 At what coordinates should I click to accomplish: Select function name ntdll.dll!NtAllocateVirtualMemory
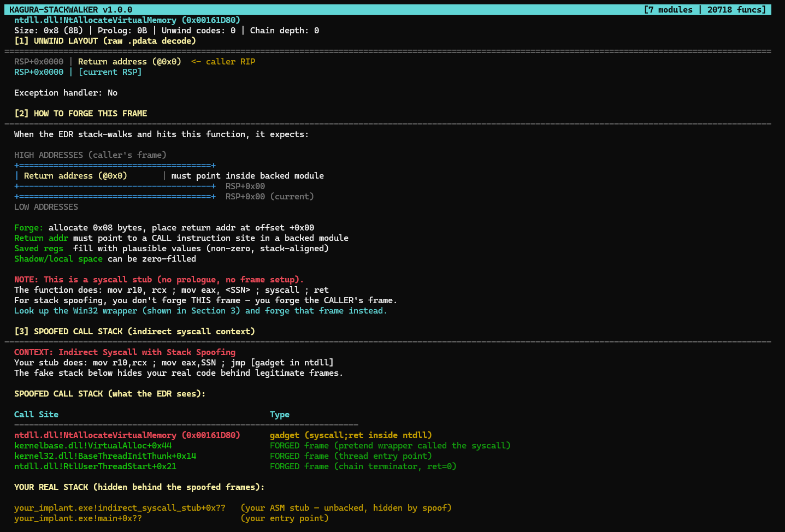(x=127, y=20)
